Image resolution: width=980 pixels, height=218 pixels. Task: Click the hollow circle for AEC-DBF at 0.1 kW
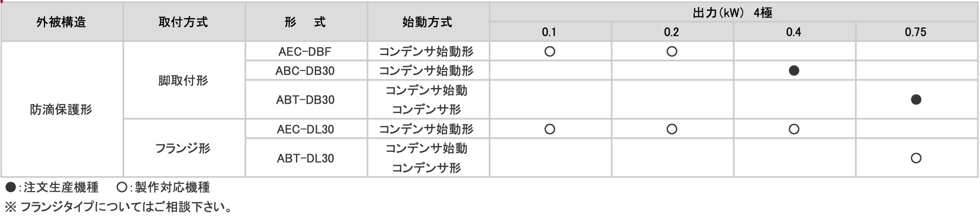550,51
